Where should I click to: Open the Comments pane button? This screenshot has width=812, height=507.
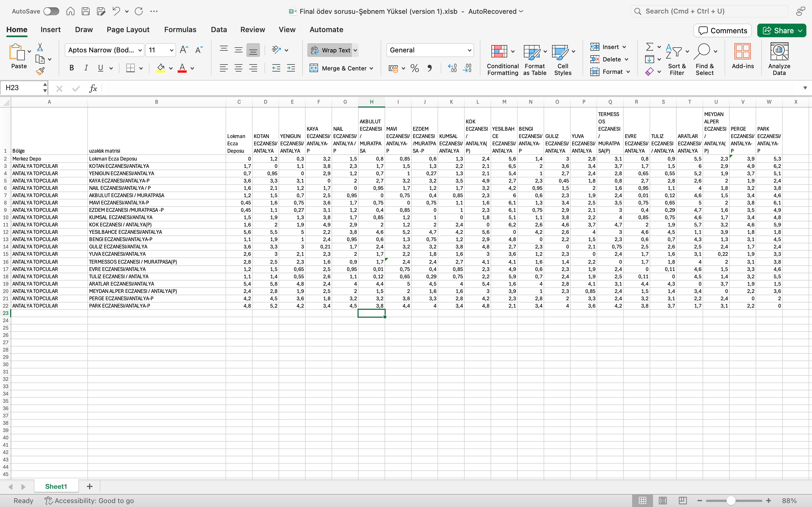tap(722, 30)
